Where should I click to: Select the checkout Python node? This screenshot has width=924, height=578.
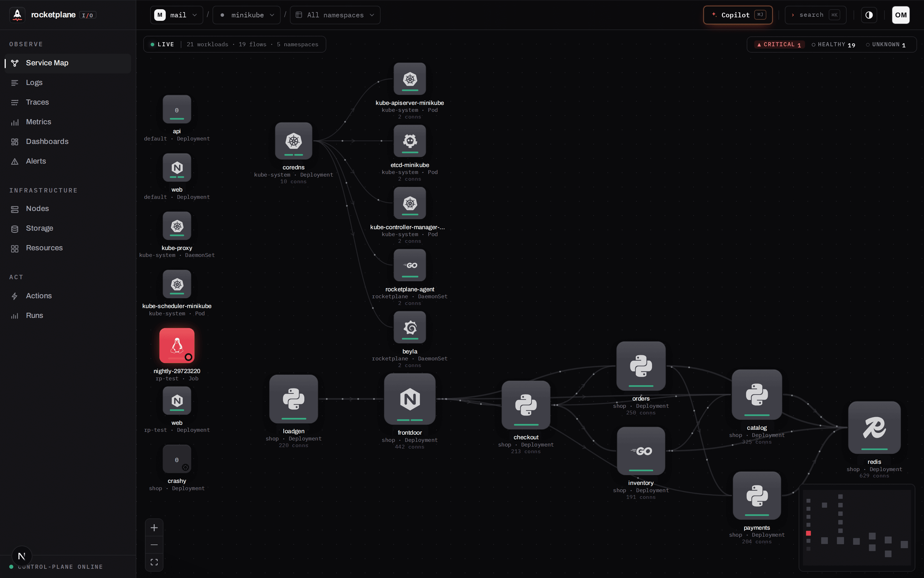[526, 405]
